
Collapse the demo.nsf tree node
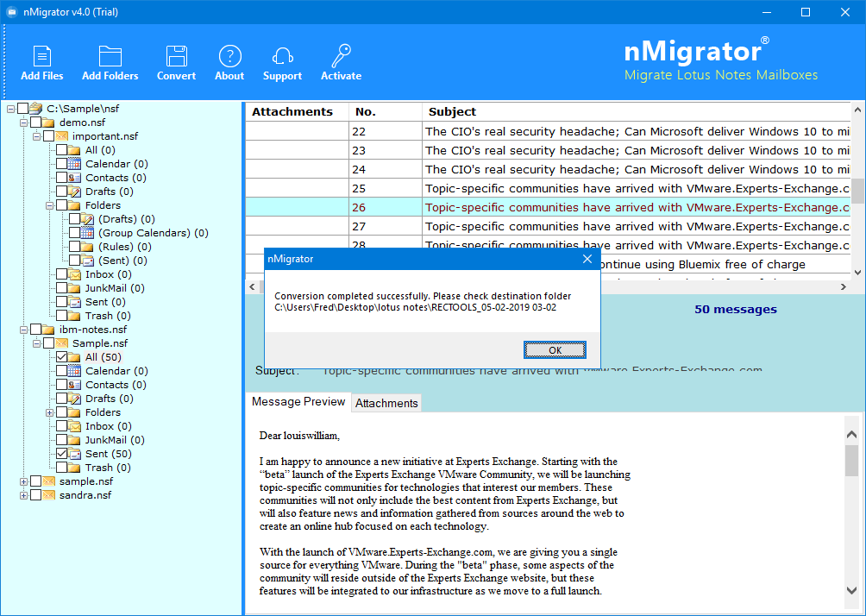pyautogui.click(x=23, y=123)
